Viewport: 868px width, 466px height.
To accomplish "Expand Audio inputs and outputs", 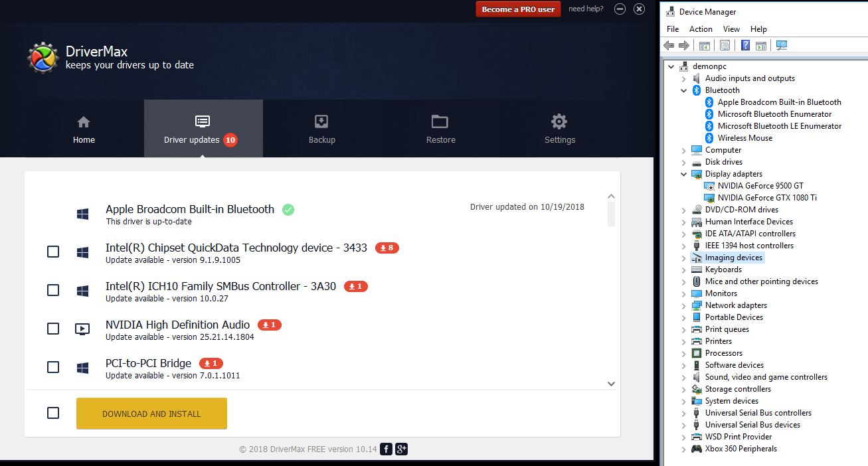I will pyautogui.click(x=683, y=78).
